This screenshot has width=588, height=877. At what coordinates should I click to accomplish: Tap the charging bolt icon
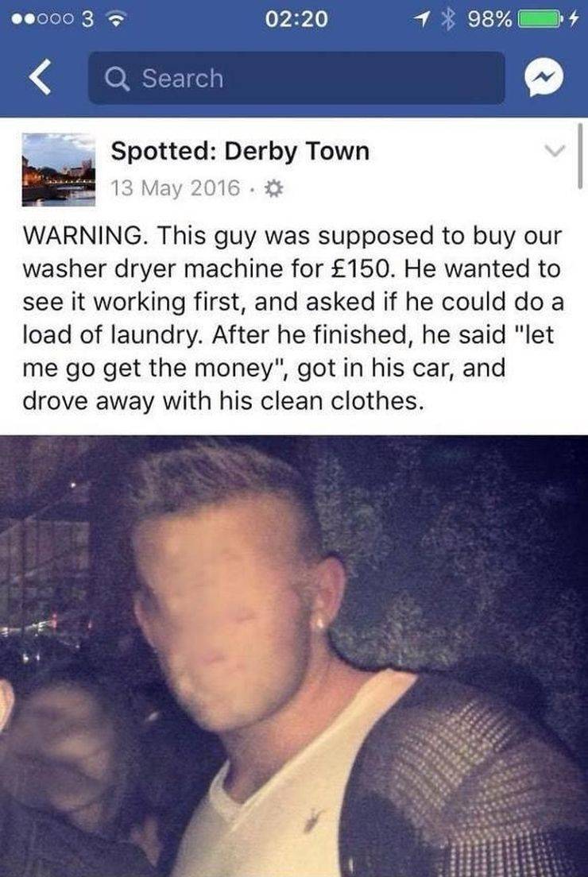tap(574, 20)
